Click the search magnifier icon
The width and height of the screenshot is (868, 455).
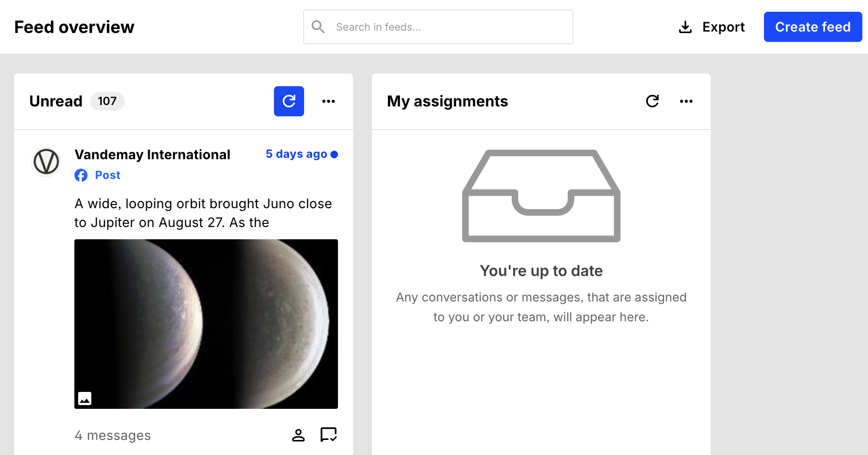click(x=318, y=27)
